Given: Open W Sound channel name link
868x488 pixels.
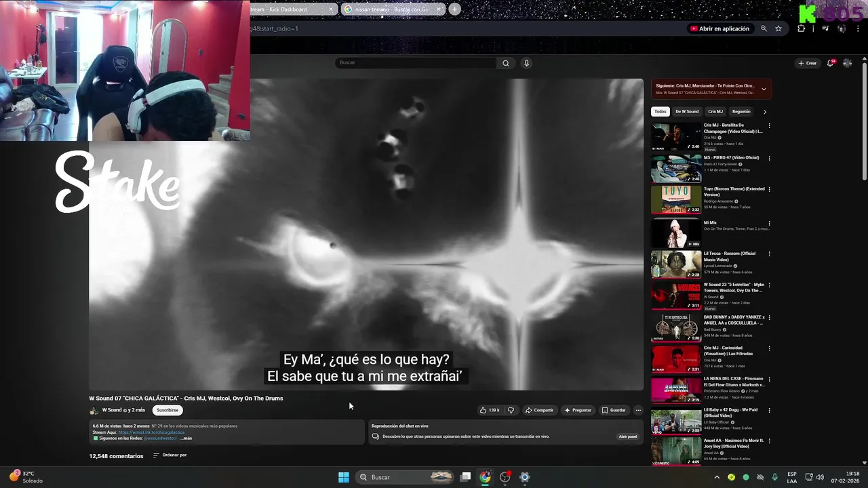Looking at the screenshot, I should pyautogui.click(x=111, y=410).
